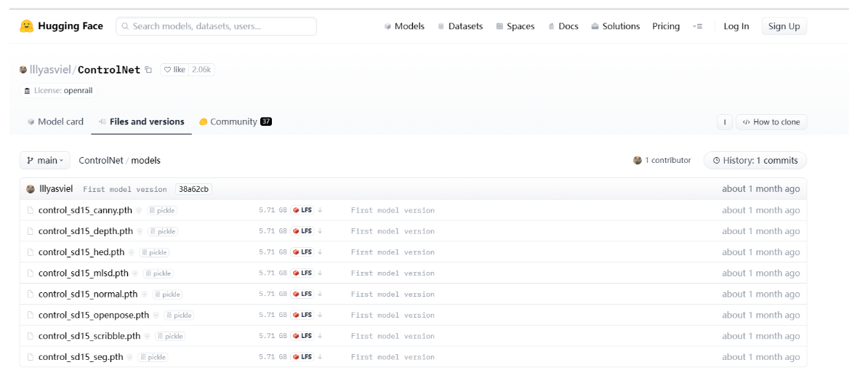This screenshot has height=389, width=868.
Task: Click the License: openrail tag
Action: coord(58,91)
